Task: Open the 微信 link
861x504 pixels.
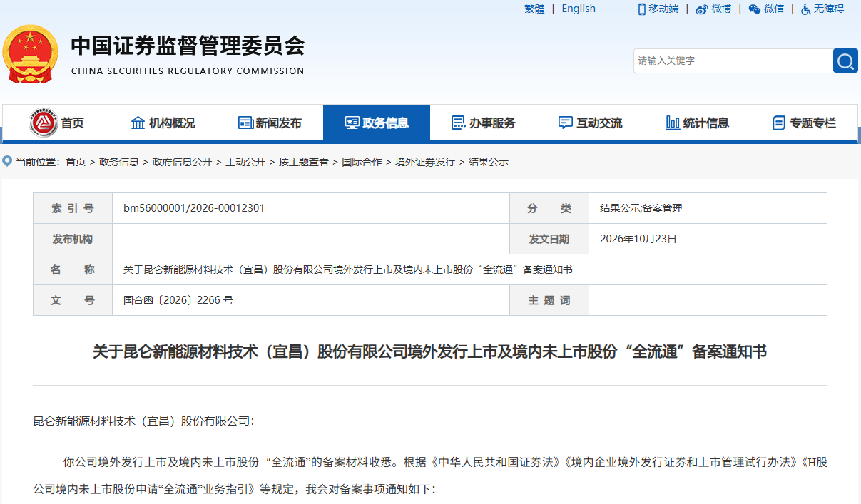Action: tap(774, 9)
